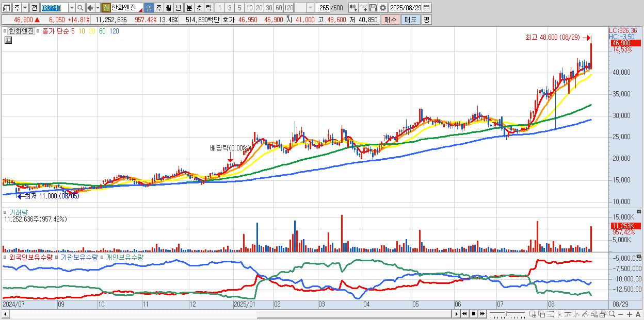Click the minus zoom-out icon

coord(621,314)
